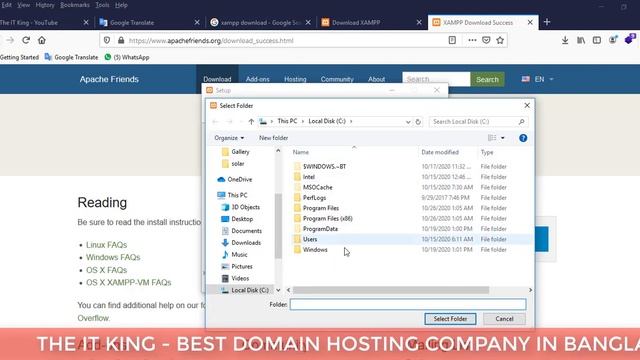Open Firefox Help menu
The width and height of the screenshot is (640, 360).
[x=121, y=5]
